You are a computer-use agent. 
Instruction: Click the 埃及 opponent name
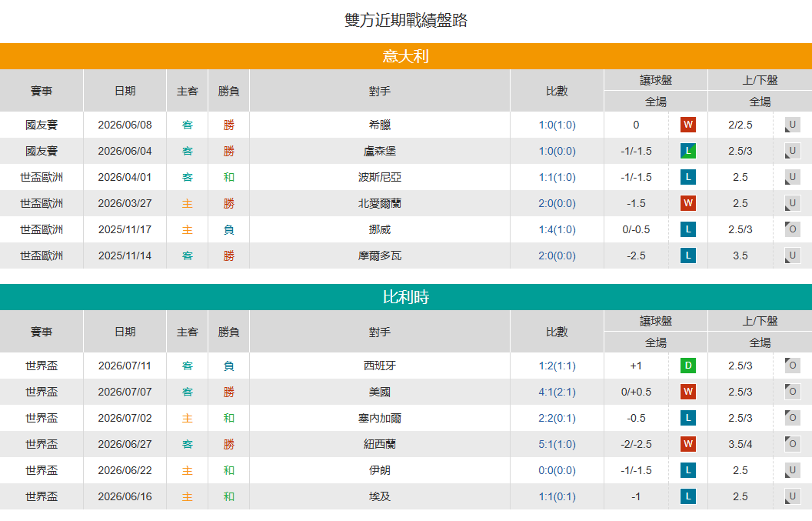click(x=380, y=496)
